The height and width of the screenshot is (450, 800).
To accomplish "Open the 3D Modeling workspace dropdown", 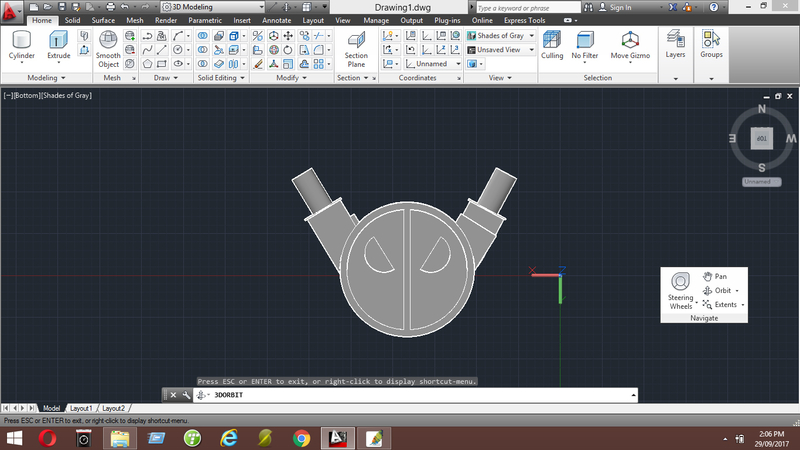I will 213,7.
